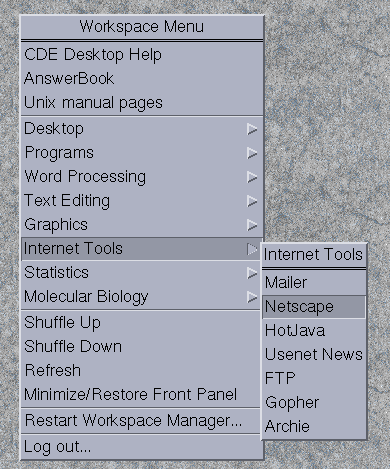The width and height of the screenshot is (390, 469).
Task: Select Unix manual pages entry
Action: pyautogui.click(x=142, y=102)
